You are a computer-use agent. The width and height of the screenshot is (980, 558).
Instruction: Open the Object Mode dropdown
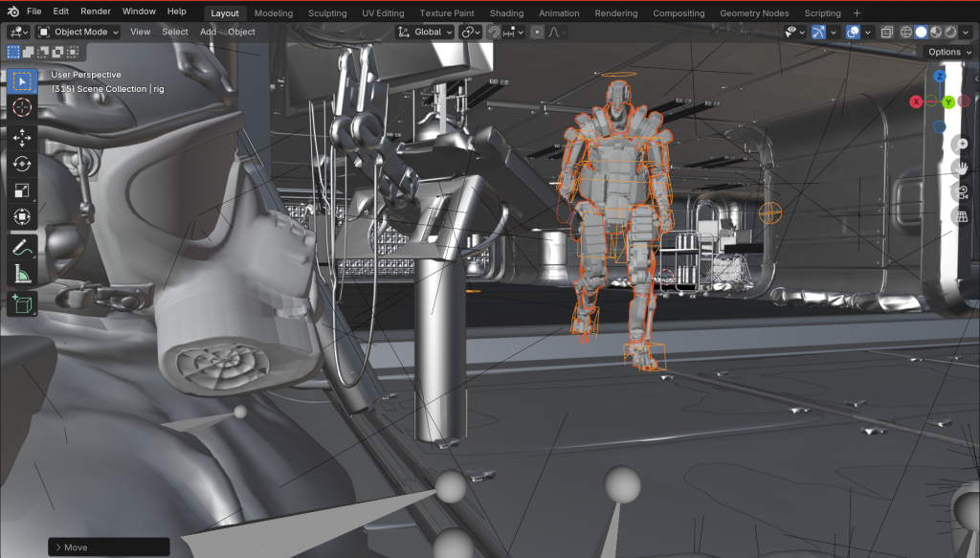tap(78, 32)
